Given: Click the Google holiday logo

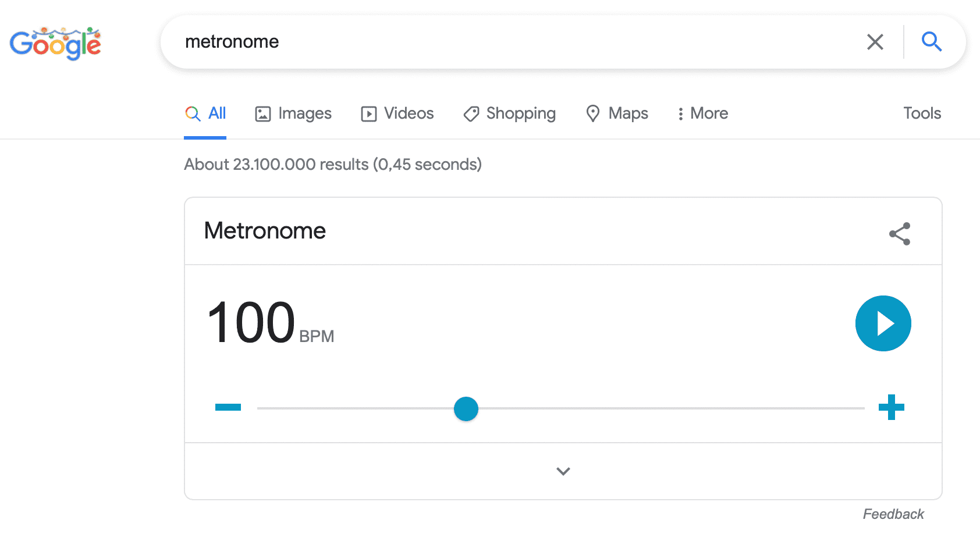Looking at the screenshot, I should (55, 43).
